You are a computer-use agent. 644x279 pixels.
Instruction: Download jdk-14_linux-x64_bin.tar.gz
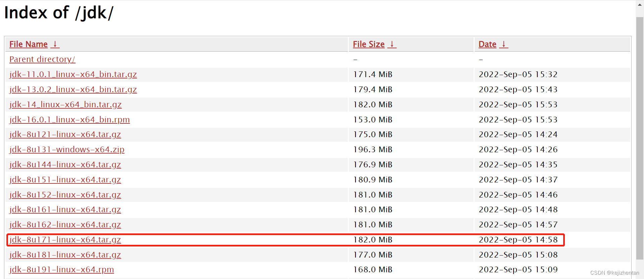[65, 105]
